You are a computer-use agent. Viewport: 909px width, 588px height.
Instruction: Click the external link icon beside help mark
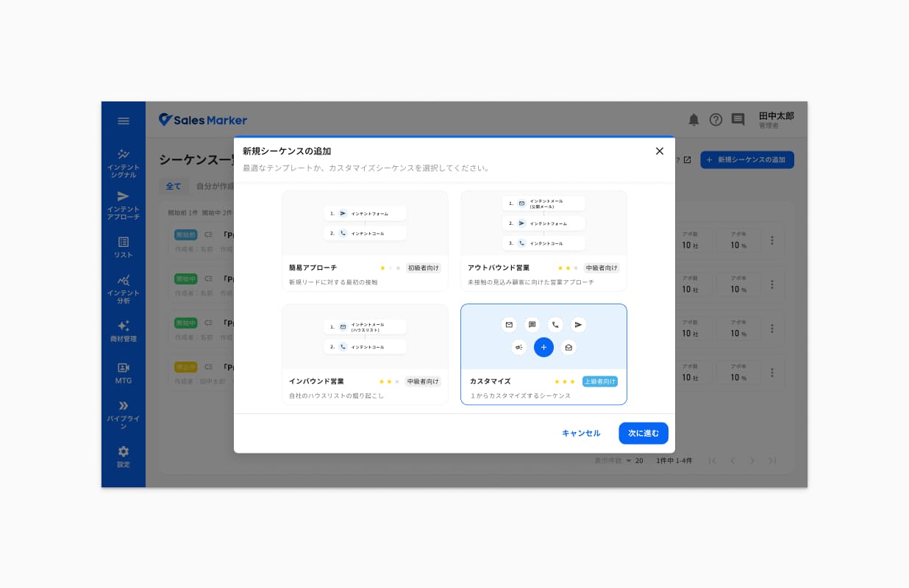click(687, 160)
